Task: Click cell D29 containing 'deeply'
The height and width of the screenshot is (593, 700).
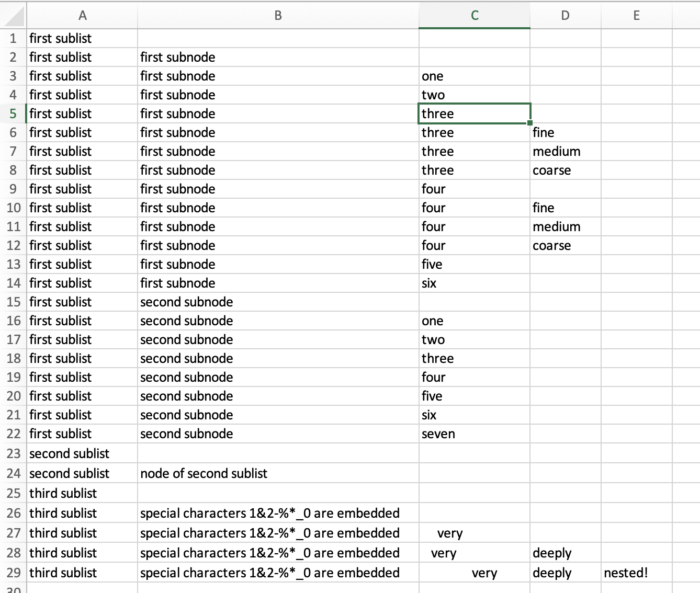Action: (x=566, y=573)
